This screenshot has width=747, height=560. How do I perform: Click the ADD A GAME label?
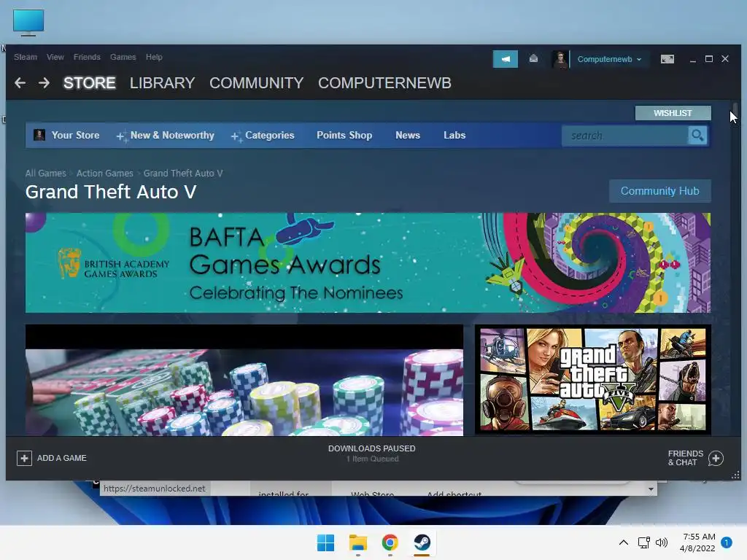click(62, 458)
